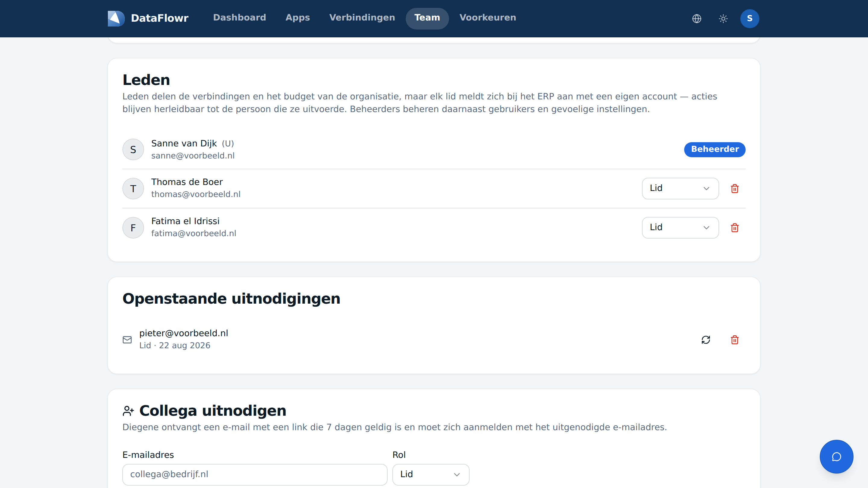Click envelope icon beside pieter@voorbeeld.nl
The height and width of the screenshot is (488, 868).
pos(127,340)
